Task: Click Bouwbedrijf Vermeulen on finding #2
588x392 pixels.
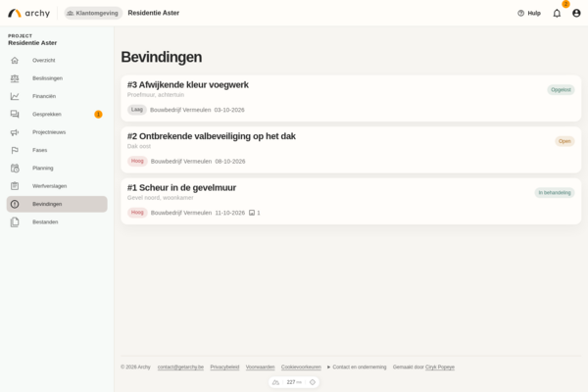Action: click(x=181, y=162)
